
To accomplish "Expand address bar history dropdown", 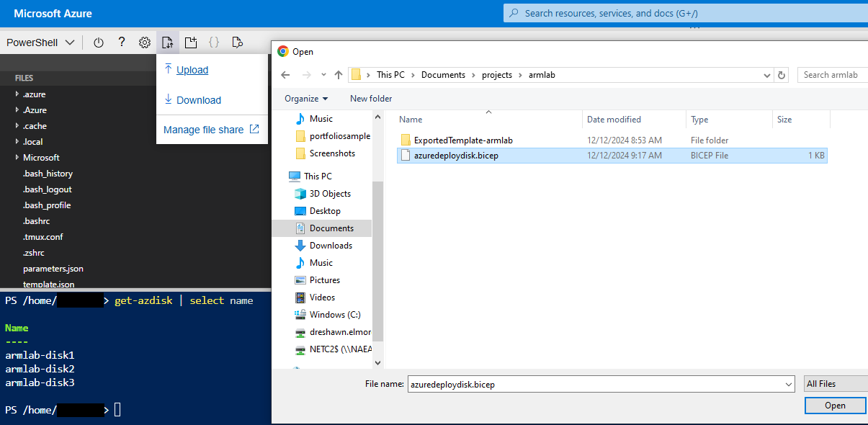I will [x=767, y=75].
